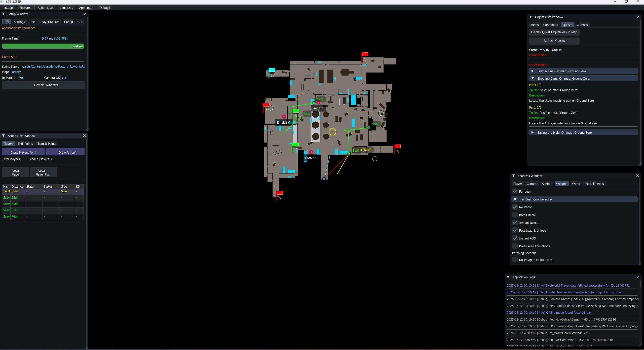Click the Refresh Quests button
This screenshot has height=350, width=644.
click(x=554, y=41)
